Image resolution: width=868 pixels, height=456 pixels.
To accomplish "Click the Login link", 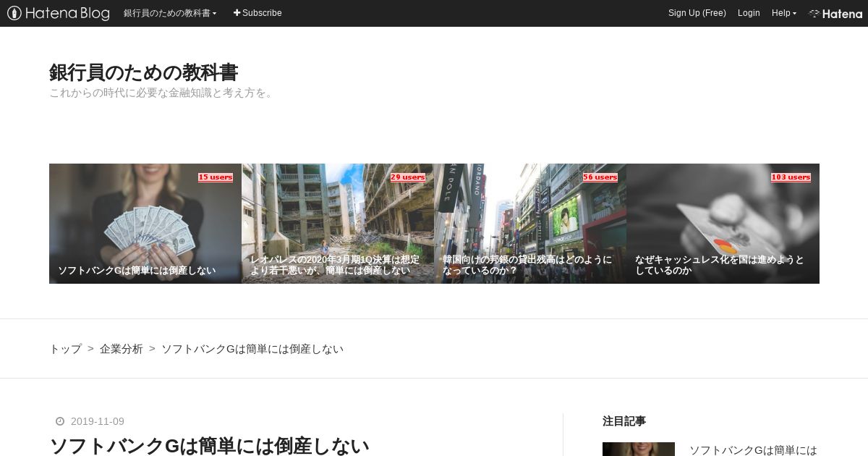I will pyautogui.click(x=749, y=13).
